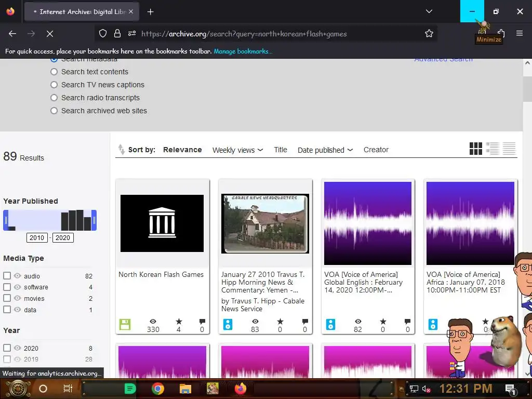Open VOA Global English February 14 item
The width and height of the screenshot is (532, 399).
click(363, 282)
